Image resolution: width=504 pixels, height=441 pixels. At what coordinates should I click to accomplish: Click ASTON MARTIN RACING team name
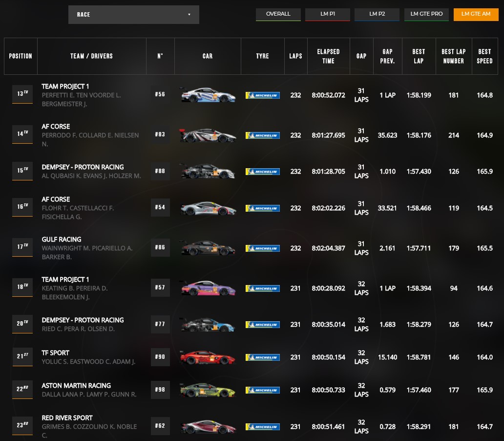[76, 386]
